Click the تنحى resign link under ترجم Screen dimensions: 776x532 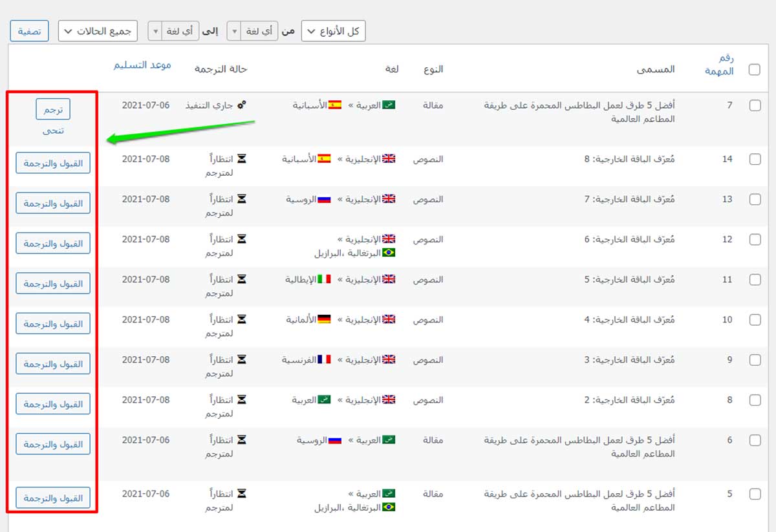pyautogui.click(x=52, y=131)
